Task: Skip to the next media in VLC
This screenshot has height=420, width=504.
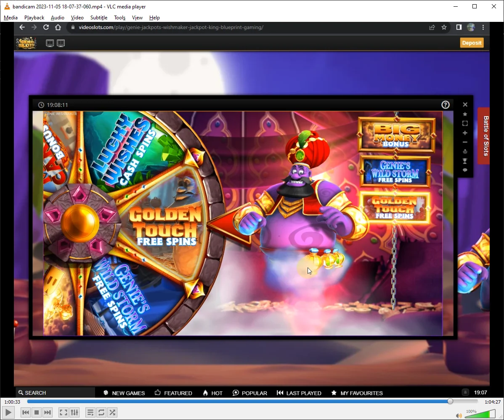Action: point(48,412)
